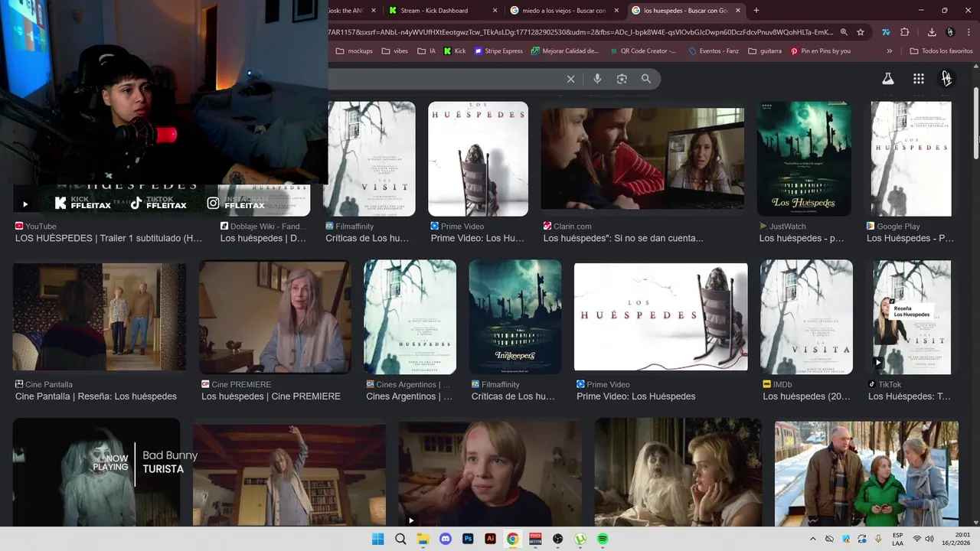This screenshot has height=551, width=980.
Task: Open 'Mejorar Calidad de...' bookmark
Action: pos(564,51)
